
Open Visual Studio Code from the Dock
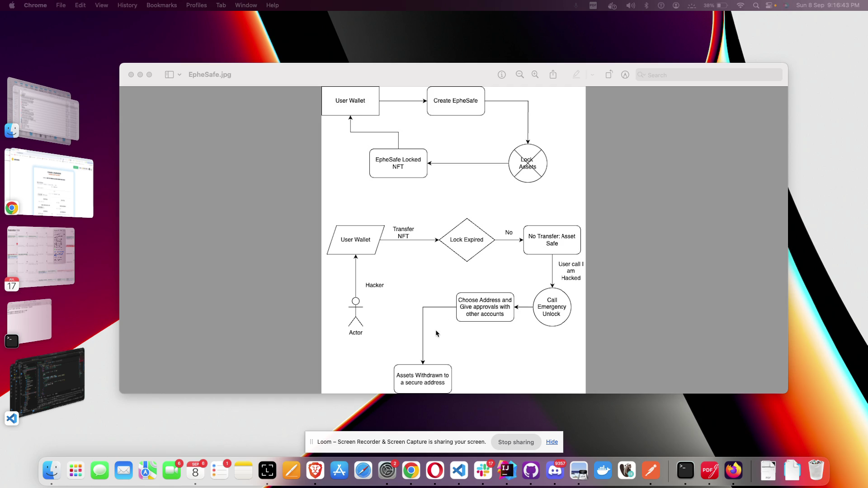click(459, 470)
